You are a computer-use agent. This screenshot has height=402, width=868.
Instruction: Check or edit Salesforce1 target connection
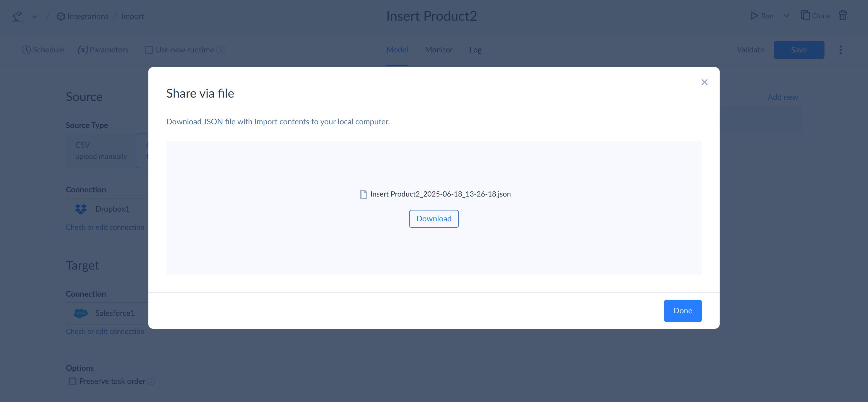click(x=105, y=331)
